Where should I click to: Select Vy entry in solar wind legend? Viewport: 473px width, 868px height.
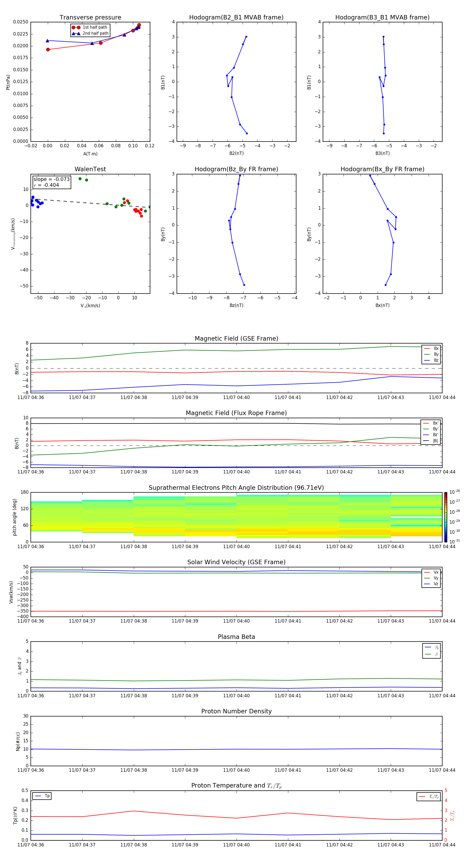click(431, 578)
